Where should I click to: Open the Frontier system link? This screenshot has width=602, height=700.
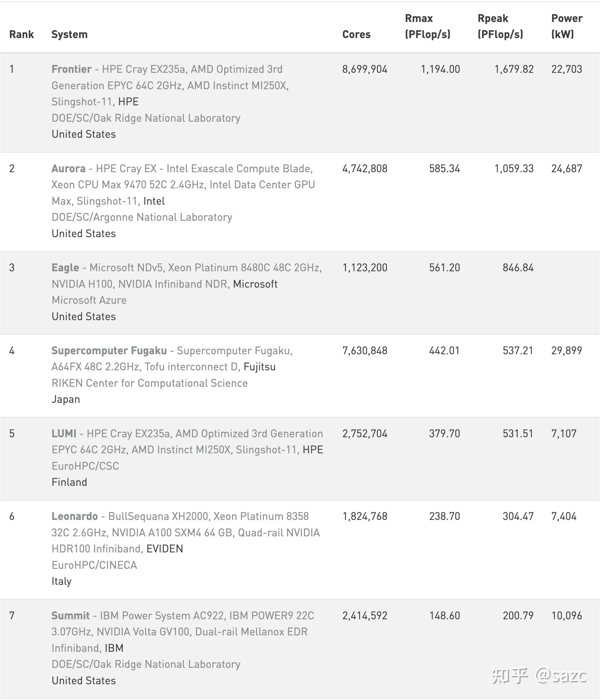point(71,69)
